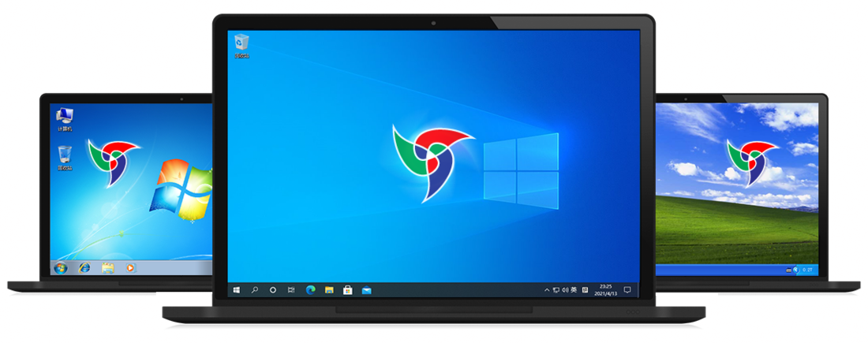The width and height of the screenshot is (868, 343).
Task: Open the Windows 10 Start menu
Action: [237, 290]
